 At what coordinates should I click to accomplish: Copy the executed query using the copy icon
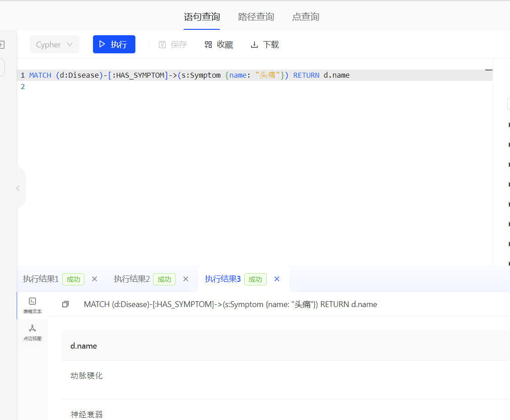65,304
